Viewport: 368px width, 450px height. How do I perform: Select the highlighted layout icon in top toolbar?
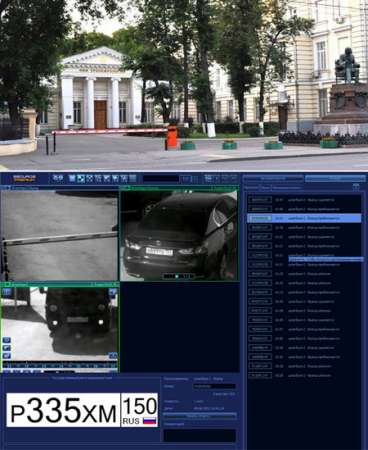pos(81,179)
